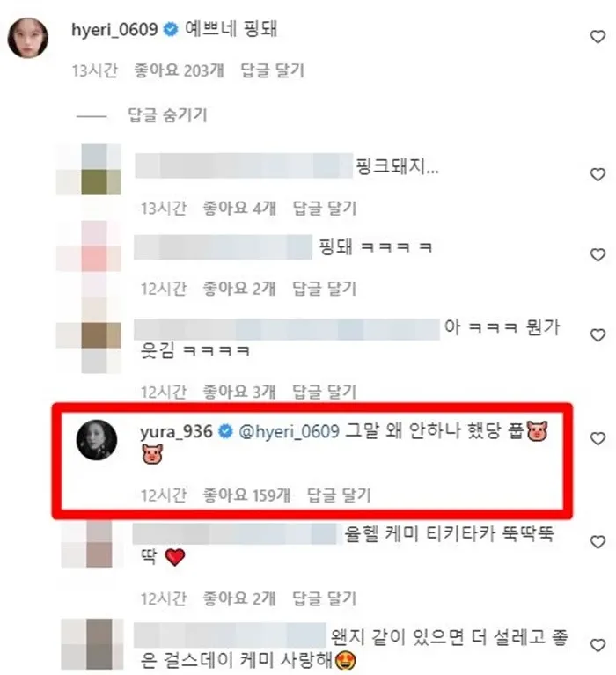Open the @hyeri_0609 mention link
Image resolution: width=616 pixels, height=675 pixels.
point(289,431)
